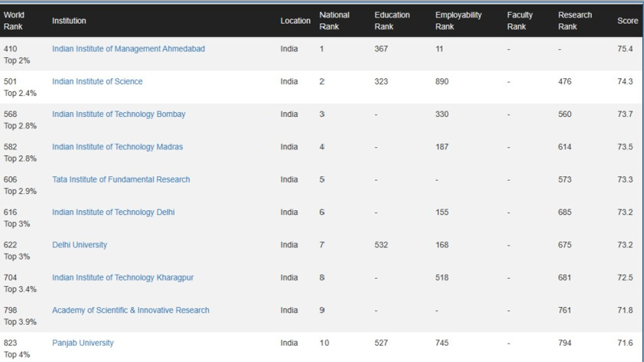Open Indian Institute of Management Ahmedabad link
This screenshot has width=644, height=362.
pos(128,49)
